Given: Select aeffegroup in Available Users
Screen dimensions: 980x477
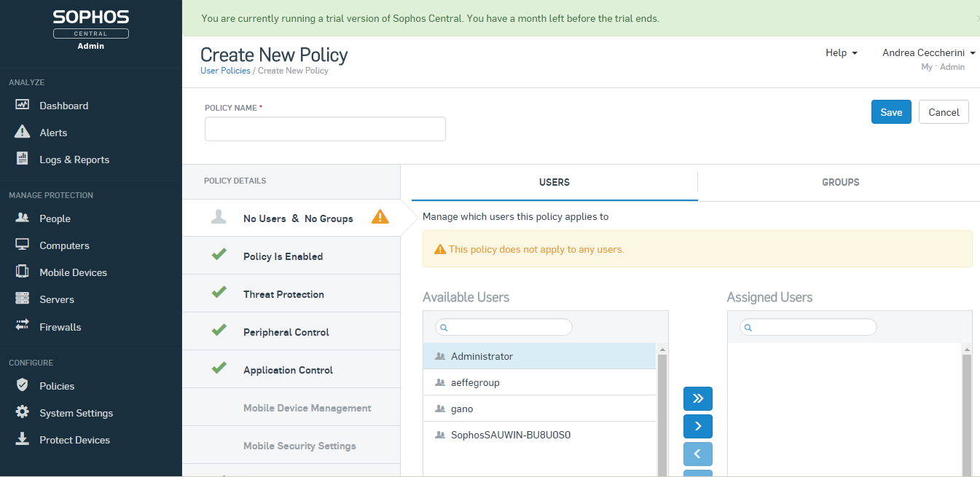Looking at the screenshot, I should pyautogui.click(x=540, y=382).
